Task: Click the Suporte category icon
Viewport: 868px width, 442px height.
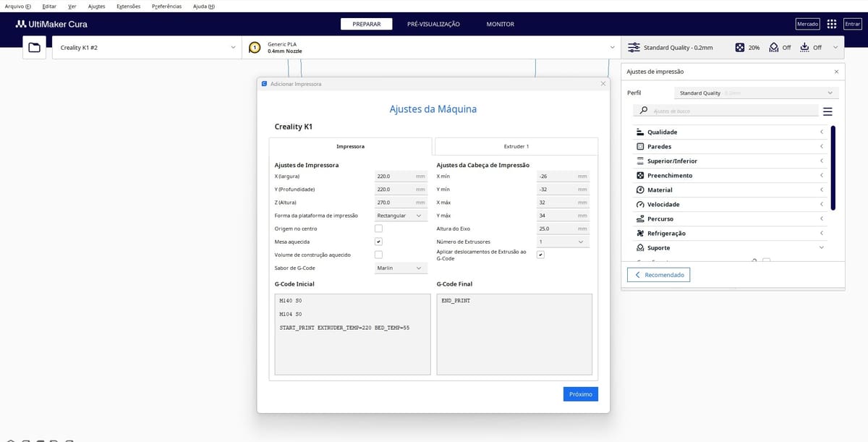Action: (640, 248)
